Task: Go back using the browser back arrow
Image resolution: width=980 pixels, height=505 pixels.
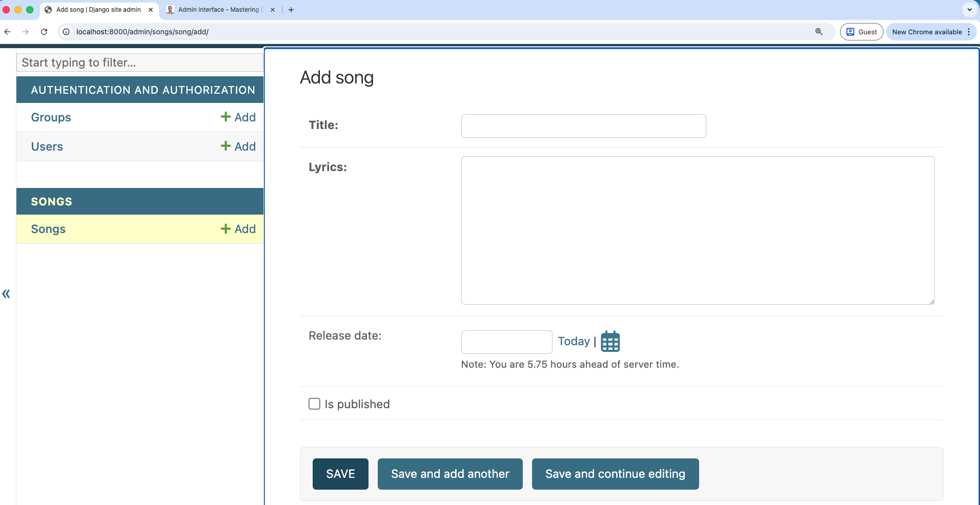Action: pos(7,32)
